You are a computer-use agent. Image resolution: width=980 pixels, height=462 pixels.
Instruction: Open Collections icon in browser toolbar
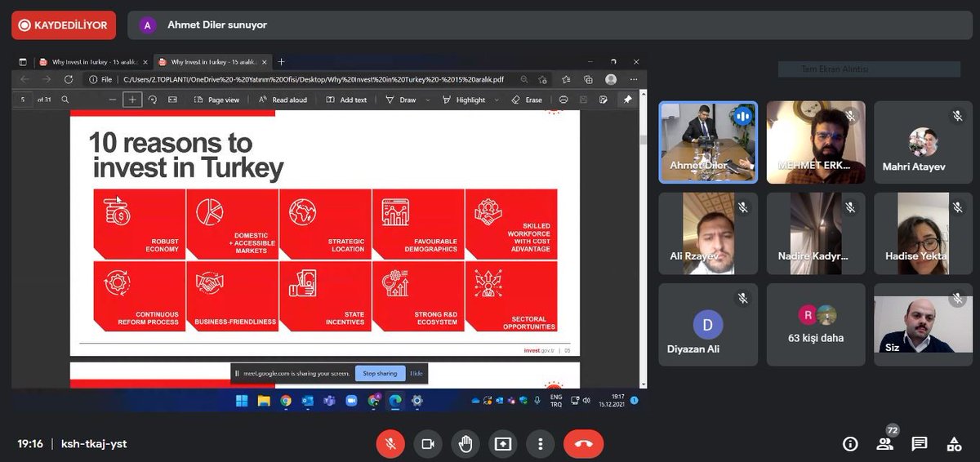click(588, 80)
